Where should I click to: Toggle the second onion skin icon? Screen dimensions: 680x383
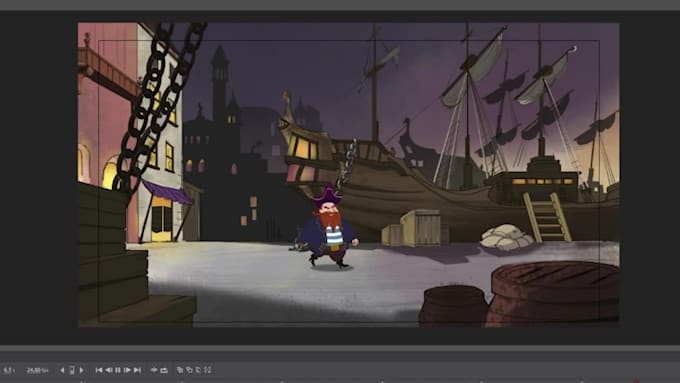190,370
